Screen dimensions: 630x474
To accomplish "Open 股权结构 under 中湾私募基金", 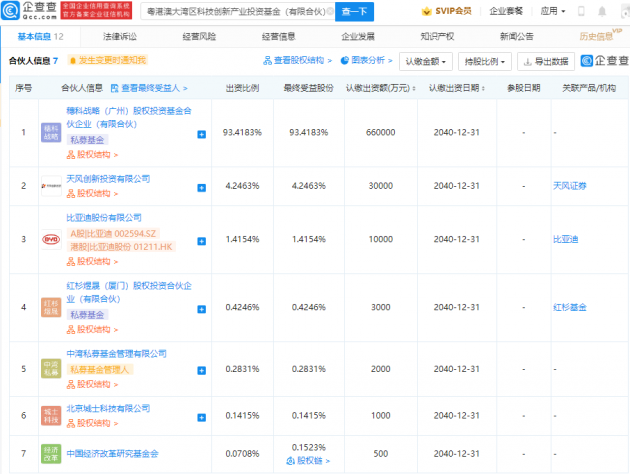I will point(92,384).
